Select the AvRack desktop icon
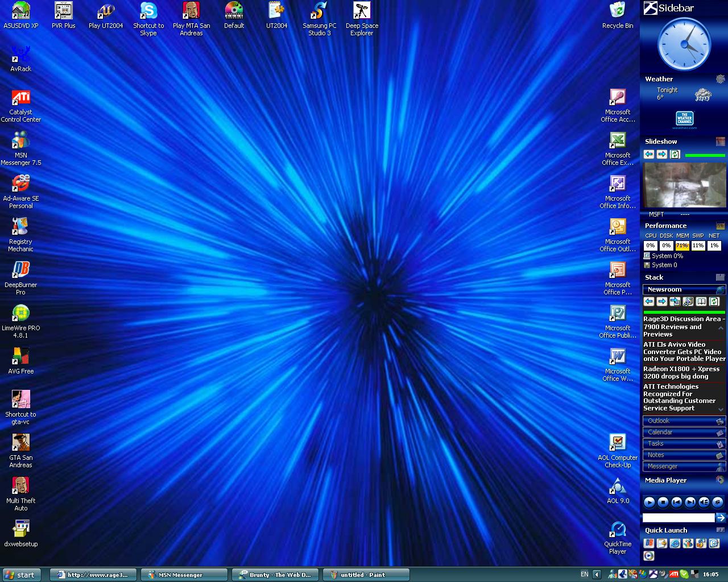 point(21,59)
